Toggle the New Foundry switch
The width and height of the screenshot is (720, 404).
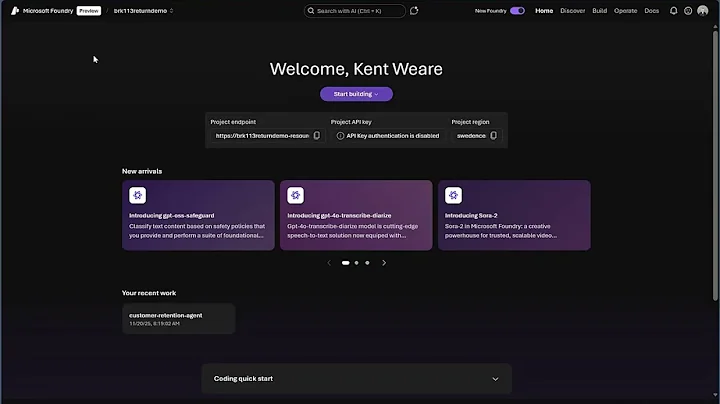[518, 11]
